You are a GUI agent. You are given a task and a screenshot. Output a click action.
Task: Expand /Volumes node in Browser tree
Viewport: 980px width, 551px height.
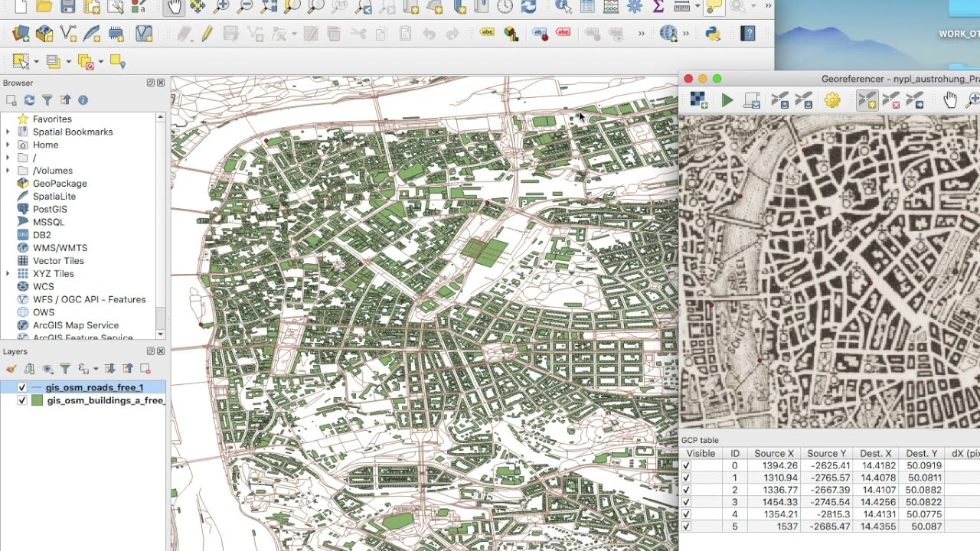point(8,171)
